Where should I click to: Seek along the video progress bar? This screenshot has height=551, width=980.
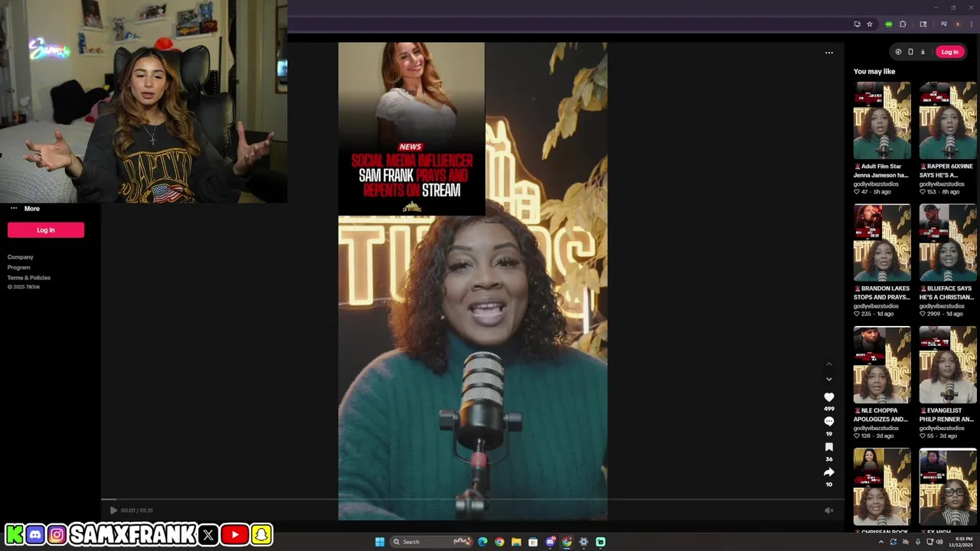472,500
